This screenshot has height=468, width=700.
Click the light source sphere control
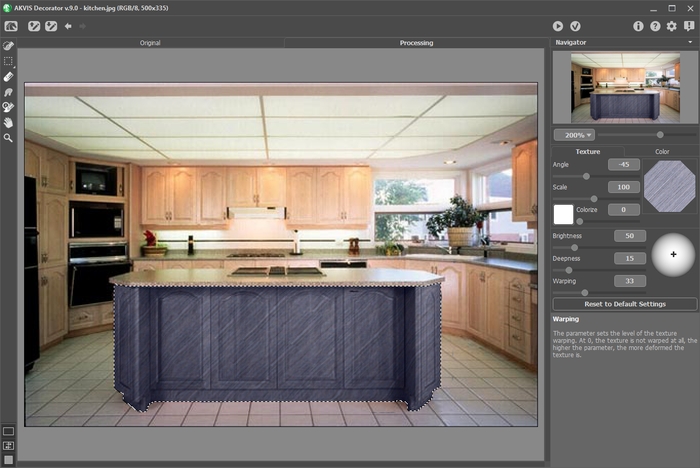coord(673,255)
